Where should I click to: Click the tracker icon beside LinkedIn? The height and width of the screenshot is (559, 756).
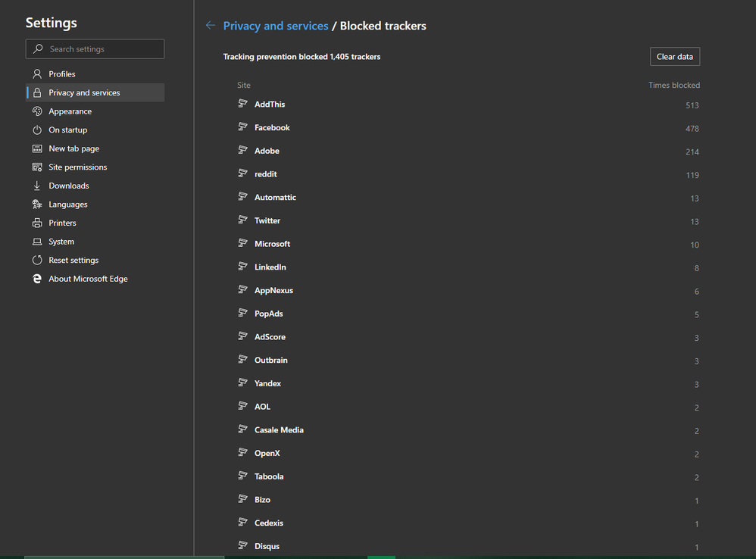[x=242, y=267]
